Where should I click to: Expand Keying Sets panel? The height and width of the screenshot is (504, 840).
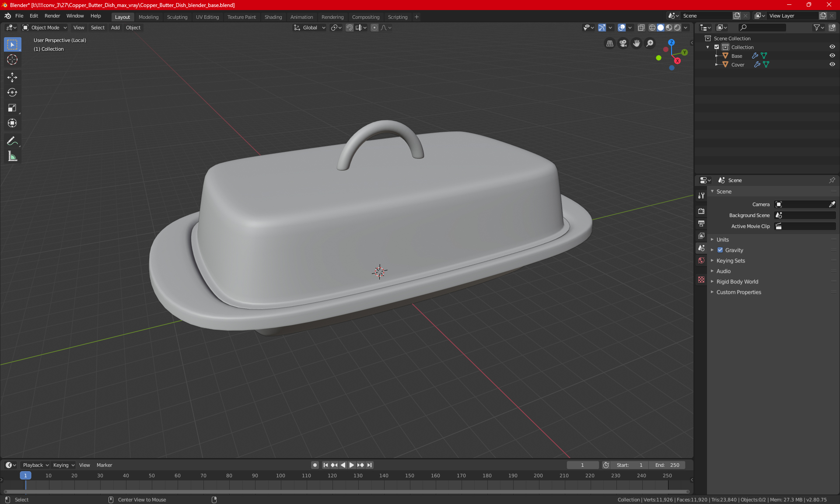tap(731, 261)
